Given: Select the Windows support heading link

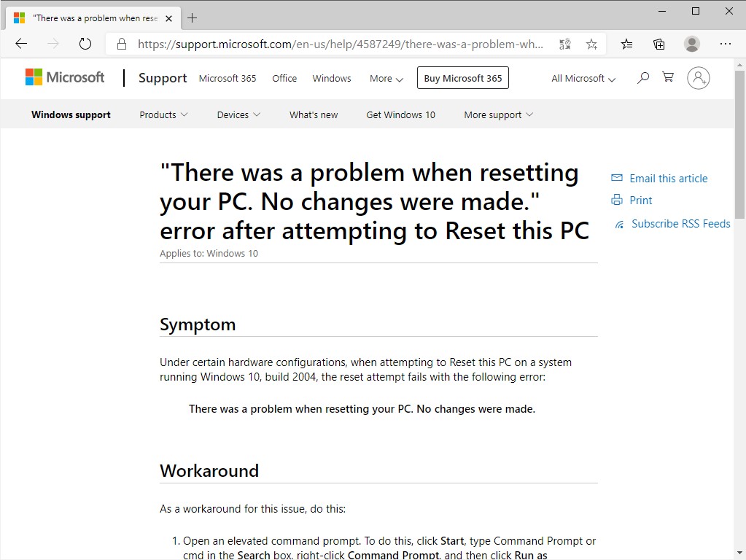Looking at the screenshot, I should point(71,114).
